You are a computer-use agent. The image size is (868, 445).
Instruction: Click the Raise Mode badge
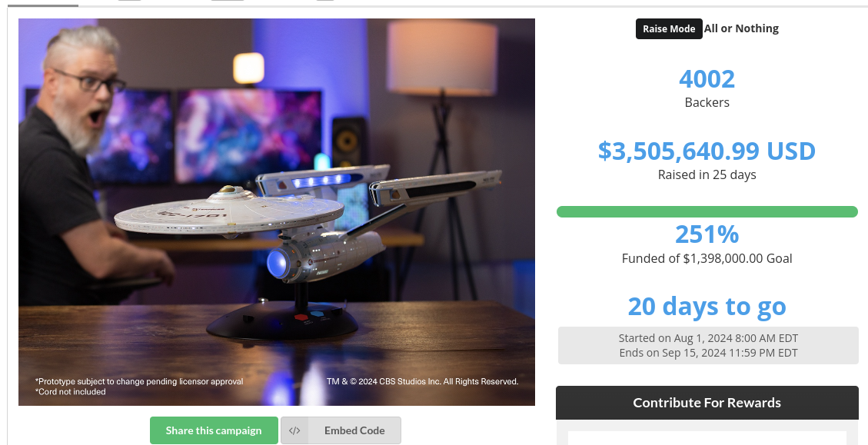tap(669, 28)
